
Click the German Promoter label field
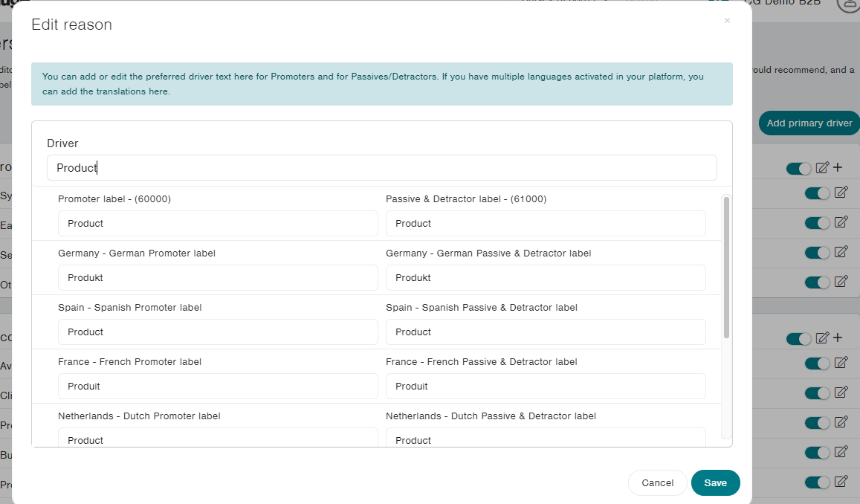tap(218, 278)
